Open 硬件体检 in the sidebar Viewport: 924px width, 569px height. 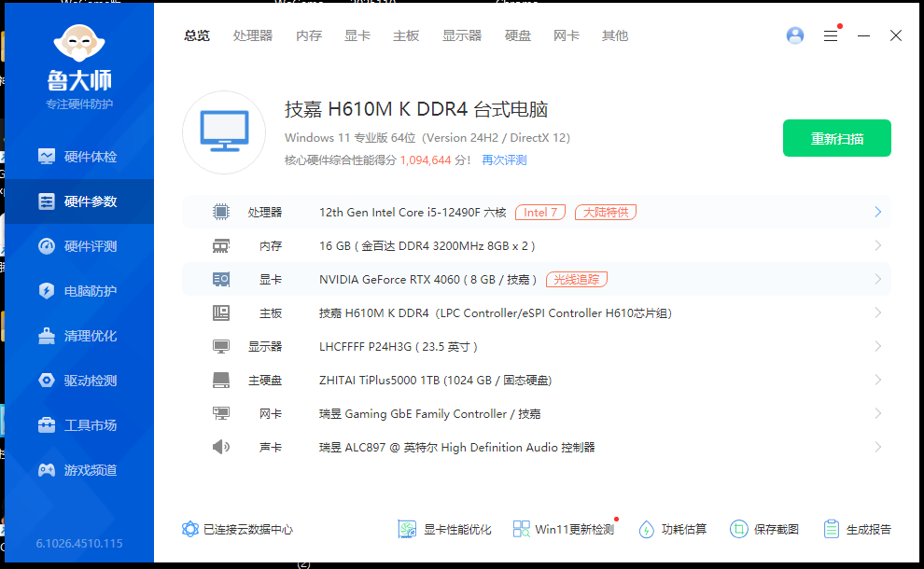(79, 157)
